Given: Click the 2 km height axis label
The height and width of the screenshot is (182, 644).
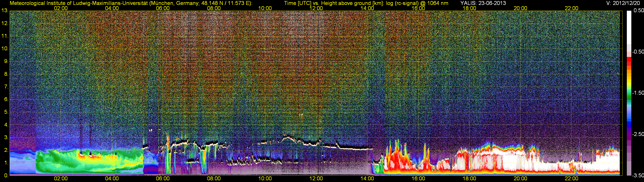Looking at the screenshot, I should (6, 150).
